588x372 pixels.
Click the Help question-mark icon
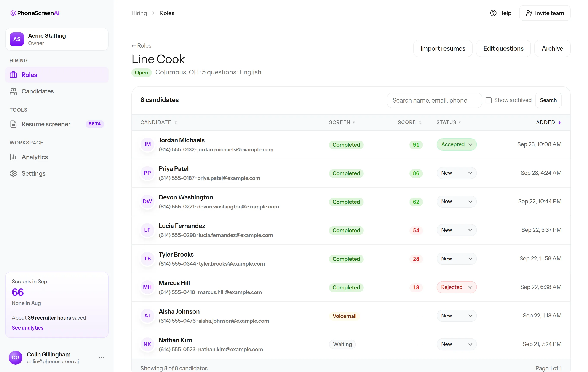coord(493,13)
